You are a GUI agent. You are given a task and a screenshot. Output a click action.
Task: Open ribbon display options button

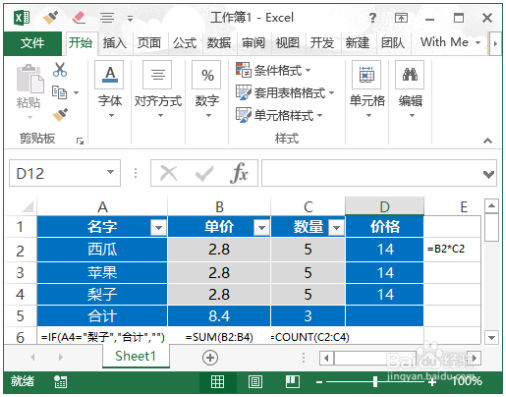[x=401, y=18]
